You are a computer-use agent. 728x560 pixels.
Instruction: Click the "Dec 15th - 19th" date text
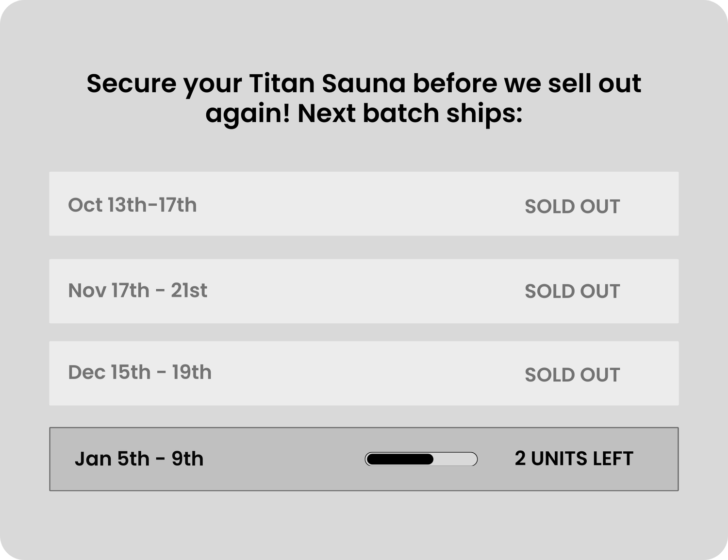[140, 373]
